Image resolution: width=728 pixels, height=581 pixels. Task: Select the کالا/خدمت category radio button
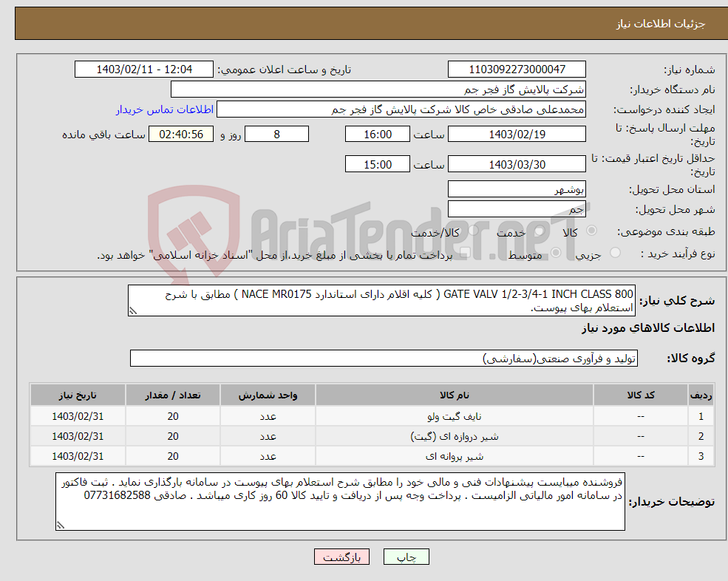click(473, 231)
